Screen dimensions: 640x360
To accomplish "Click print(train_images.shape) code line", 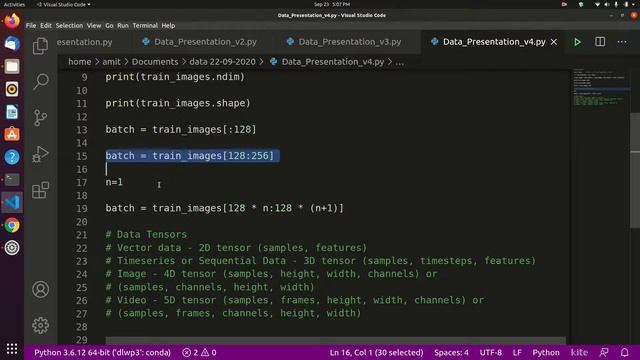I will [178, 103].
